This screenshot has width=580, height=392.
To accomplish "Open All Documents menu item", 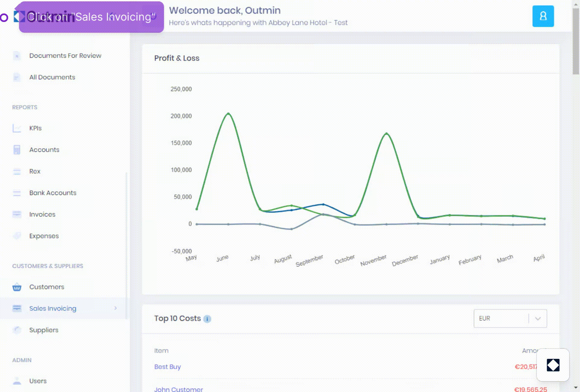I will (52, 77).
